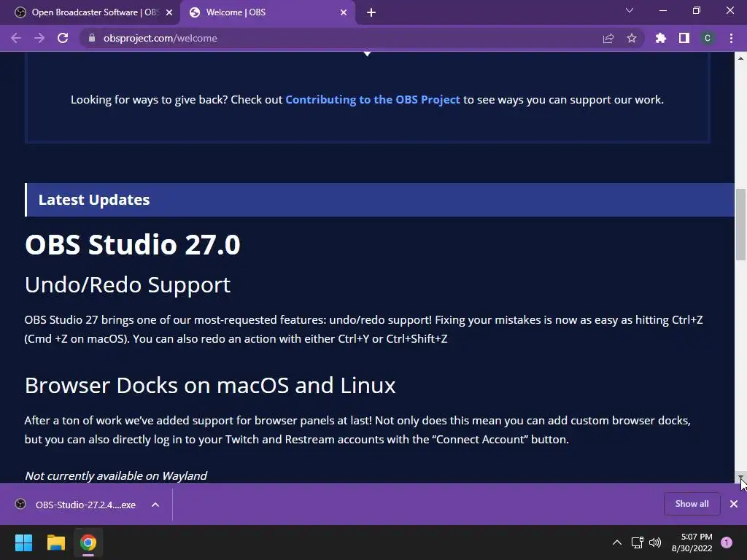The width and height of the screenshot is (747, 560).
Task: View site info via the padlock icon
Action: click(92, 38)
